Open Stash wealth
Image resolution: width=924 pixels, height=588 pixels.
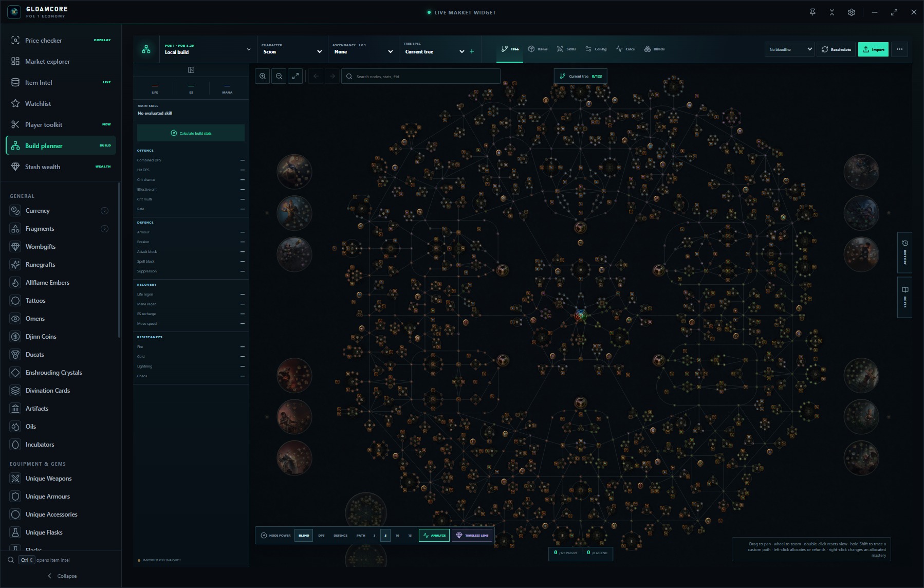point(61,167)
